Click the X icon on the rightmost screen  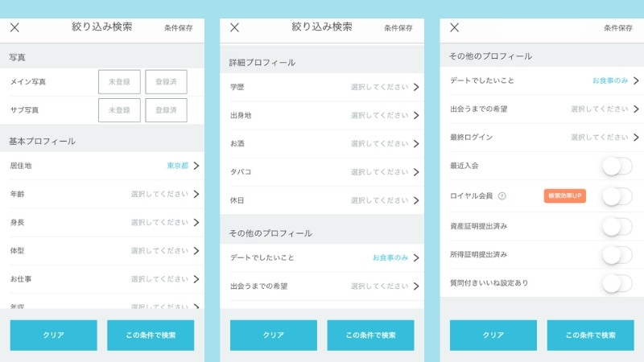454,27
